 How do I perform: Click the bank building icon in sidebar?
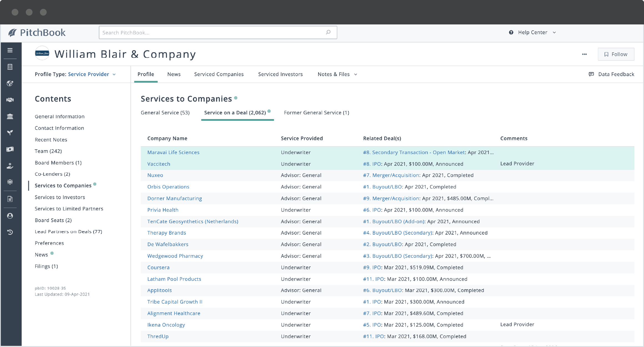(10, 116)
